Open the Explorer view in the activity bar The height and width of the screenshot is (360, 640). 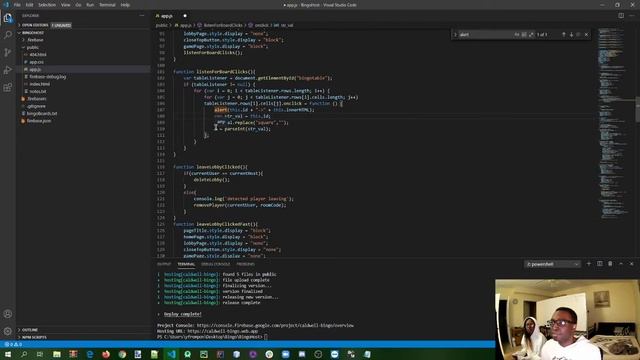click(8, 18)
